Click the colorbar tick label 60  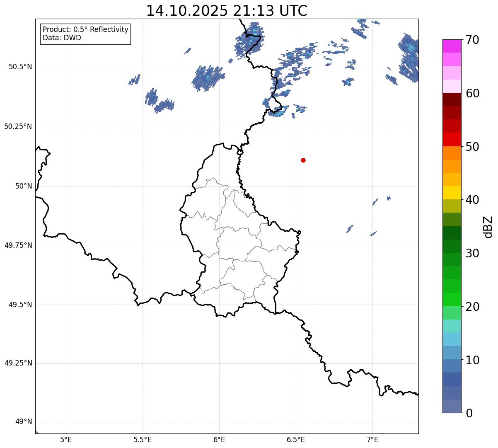(472, 93)
